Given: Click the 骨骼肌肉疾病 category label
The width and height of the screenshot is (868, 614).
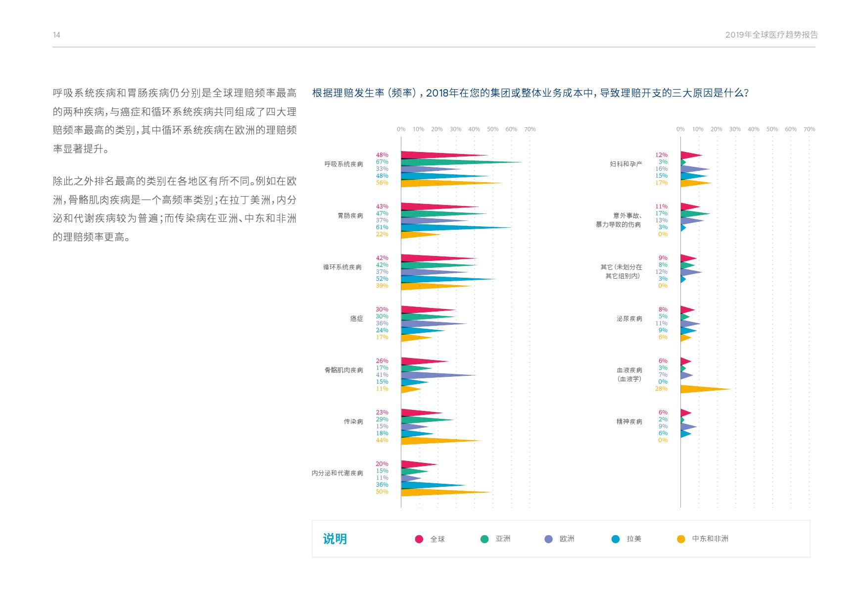Looking at the screenshot, I should [343, 370].
